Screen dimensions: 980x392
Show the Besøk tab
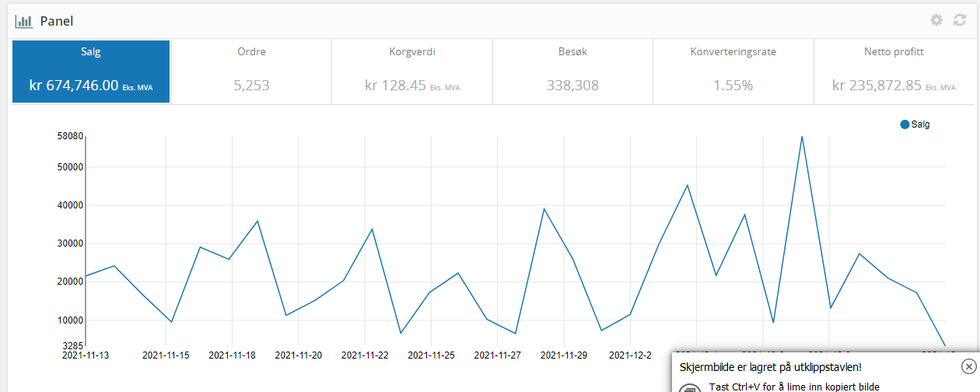572,72
